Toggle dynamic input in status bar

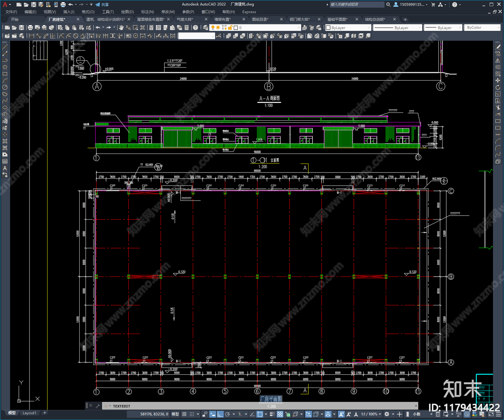click(213, 414)
